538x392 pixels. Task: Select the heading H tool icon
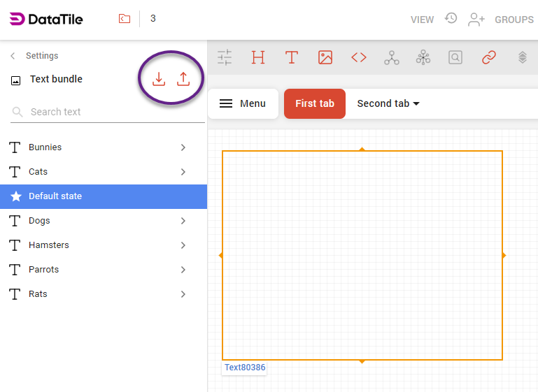pyautogui.click(x=258, y=58)
